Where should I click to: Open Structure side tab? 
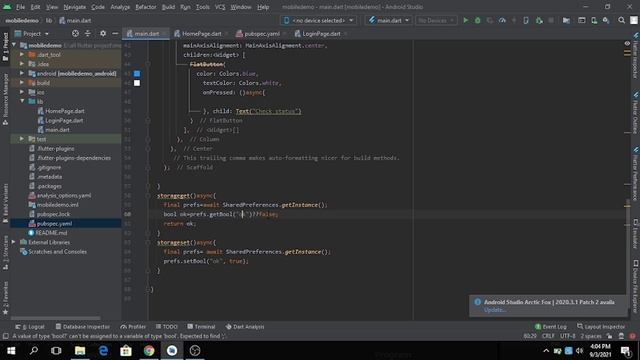5,253
